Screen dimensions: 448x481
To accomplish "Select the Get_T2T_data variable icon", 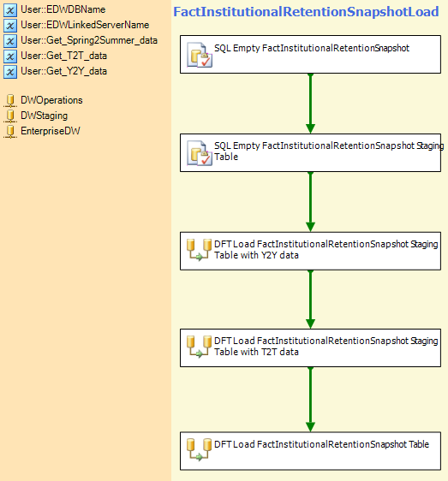I will click(x=10, y=56).
